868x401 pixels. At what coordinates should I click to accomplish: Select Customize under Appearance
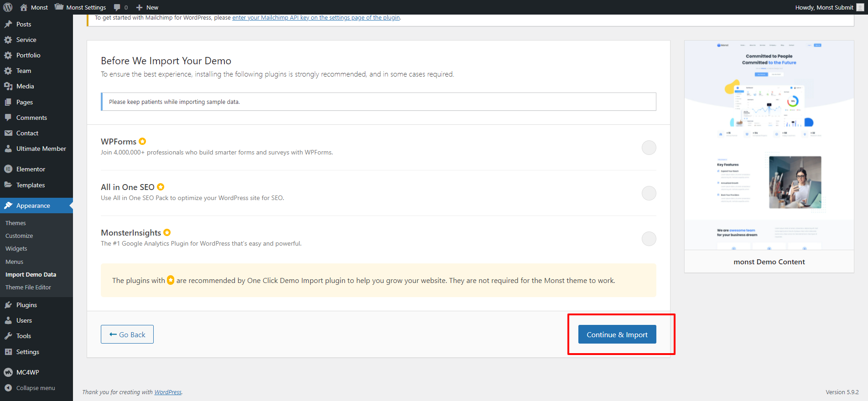point(19,236)
